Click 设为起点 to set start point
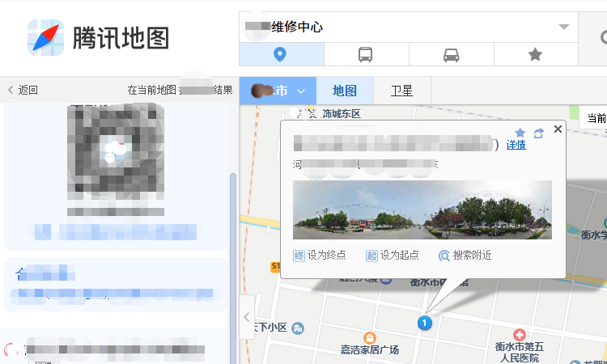 click(393, 256)
